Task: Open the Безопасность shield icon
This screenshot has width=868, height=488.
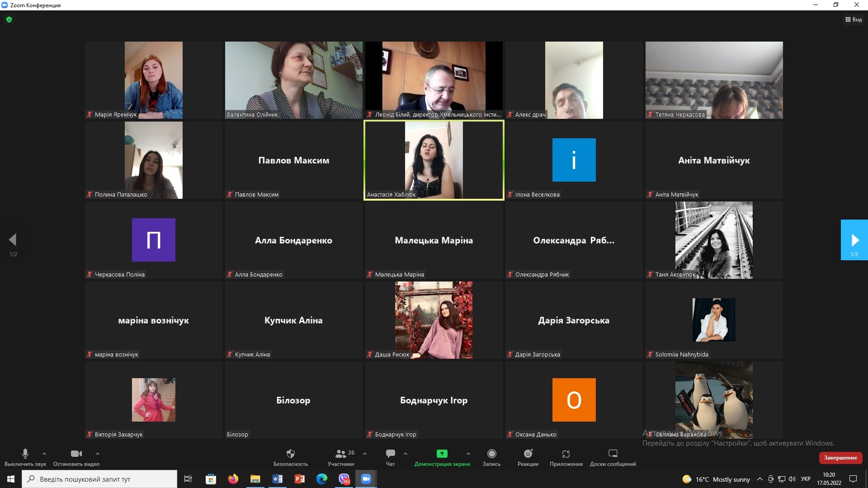Action: (290, 454)
